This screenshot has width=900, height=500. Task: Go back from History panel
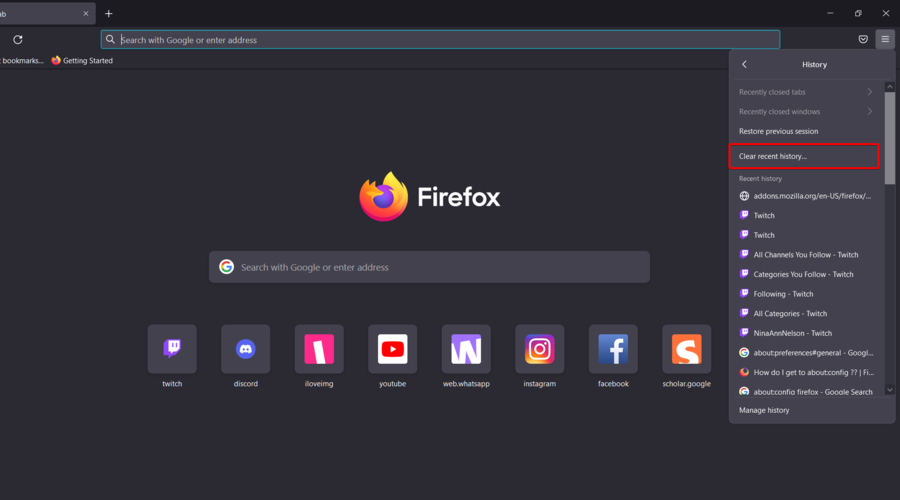click(744, 64)
